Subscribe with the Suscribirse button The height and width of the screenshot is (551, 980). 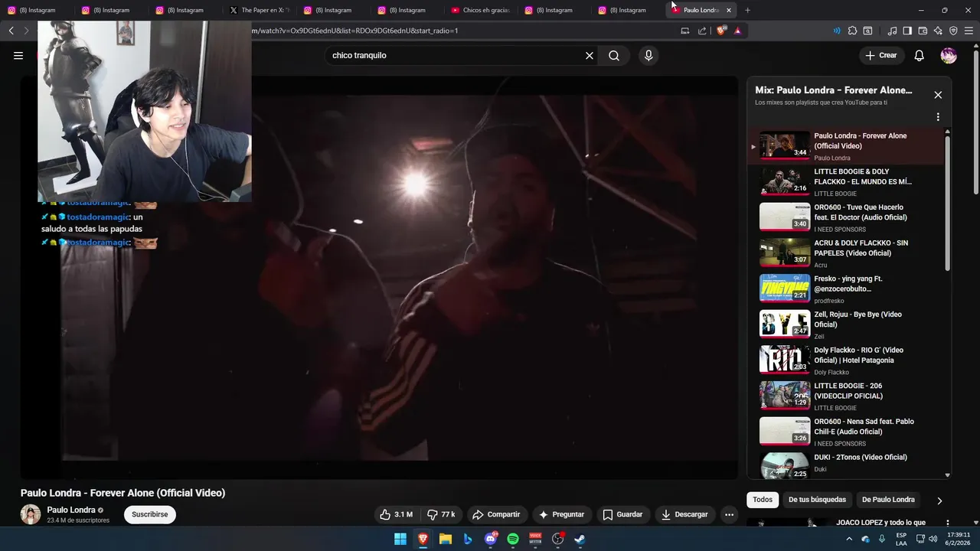[149, 514]
